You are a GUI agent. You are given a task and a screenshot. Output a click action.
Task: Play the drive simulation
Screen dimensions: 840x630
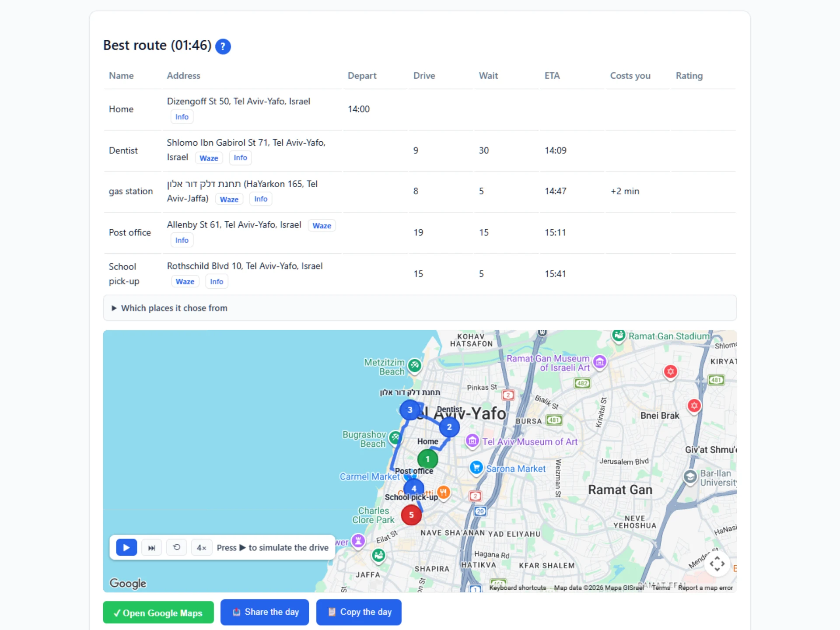(126, 547)
